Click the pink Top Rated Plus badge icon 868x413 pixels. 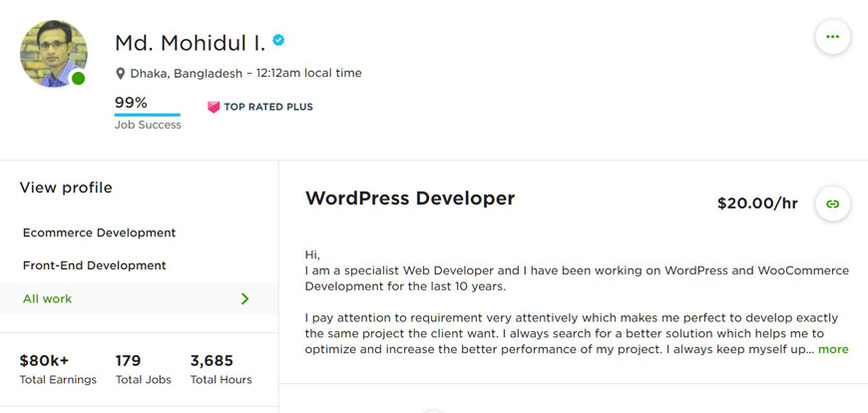(214, 107)
